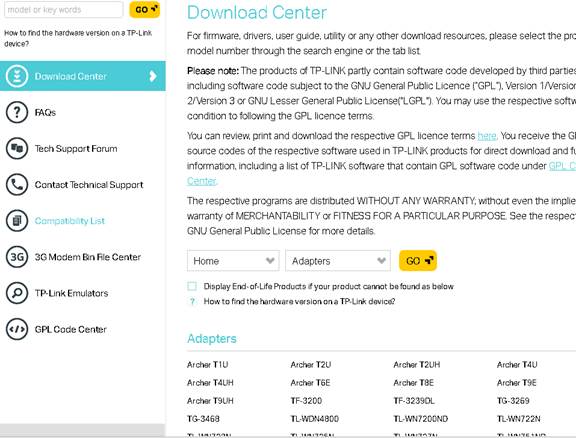Click the Contact Technical Support phone icon
576x438 pixels.
click(17, 184)
